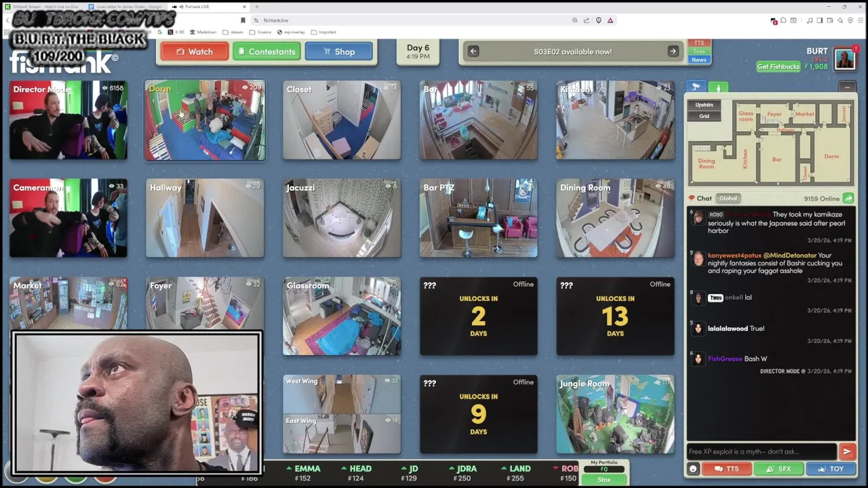Open the Contestants page

click(x=267, y=52)
